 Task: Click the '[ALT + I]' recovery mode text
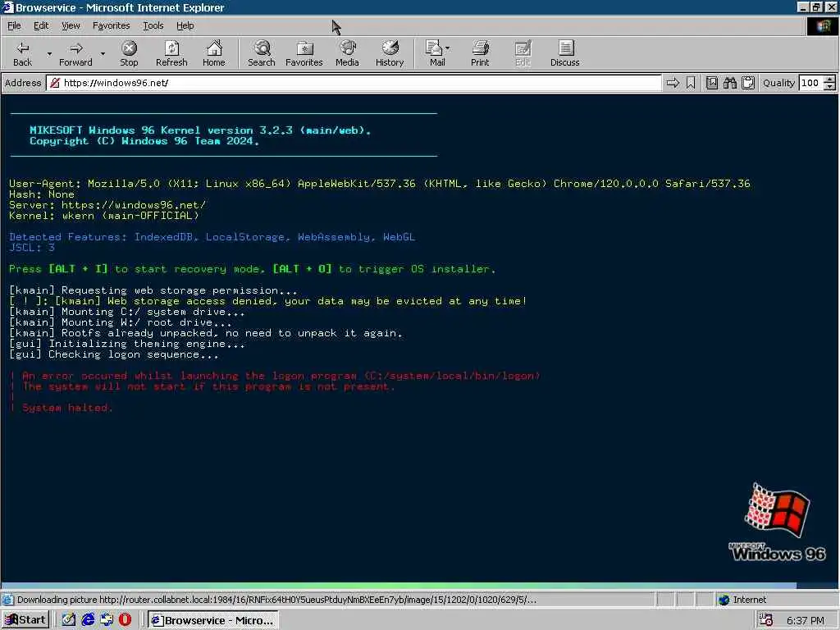tap(78, 269)
